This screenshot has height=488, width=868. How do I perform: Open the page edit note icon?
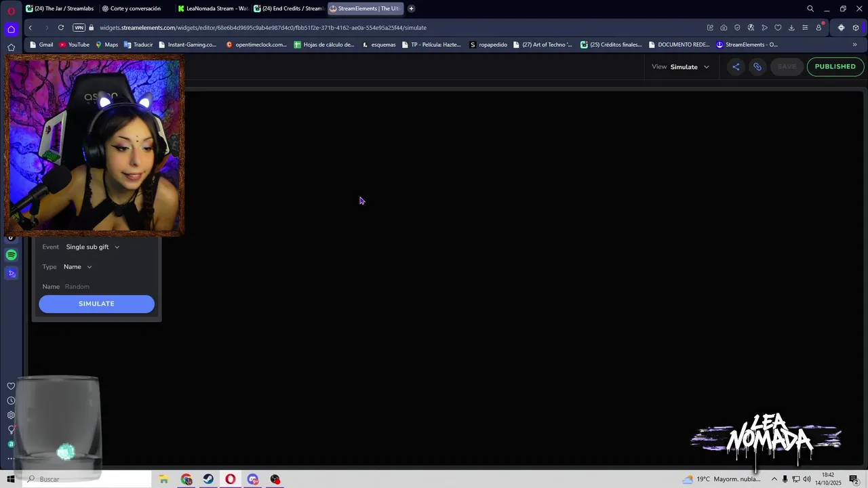tap(710, 28)
